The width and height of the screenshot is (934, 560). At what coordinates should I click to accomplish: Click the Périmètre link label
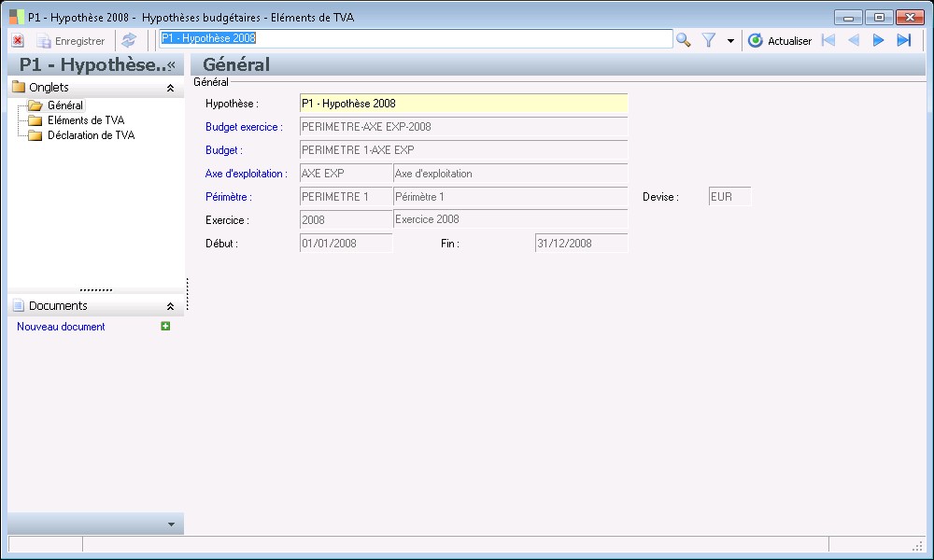pos(229,196)
